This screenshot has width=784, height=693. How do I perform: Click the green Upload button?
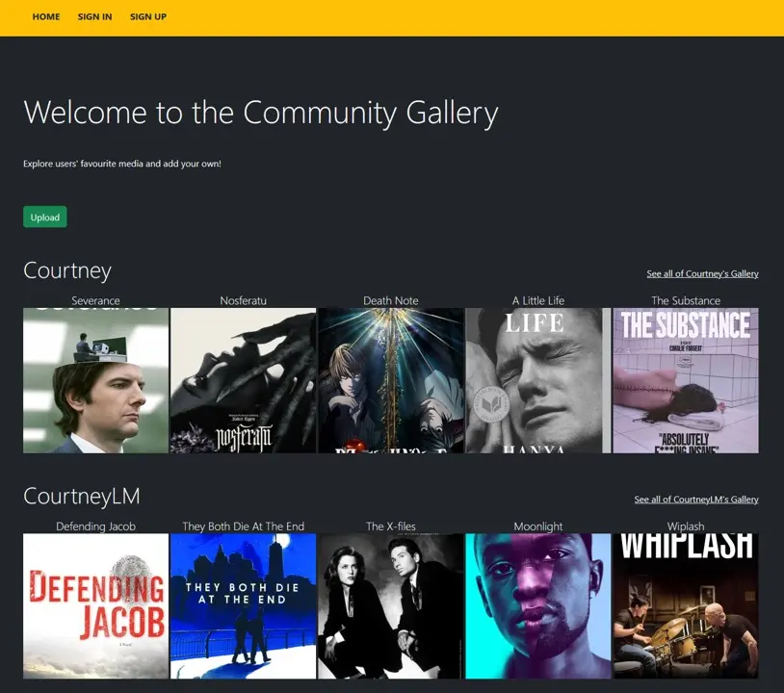click(44, 217)
